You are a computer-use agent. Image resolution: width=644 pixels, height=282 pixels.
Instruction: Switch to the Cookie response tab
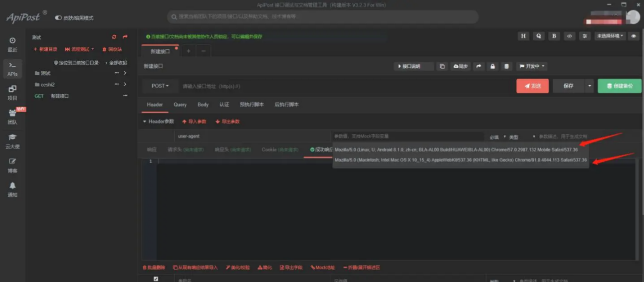280,149
